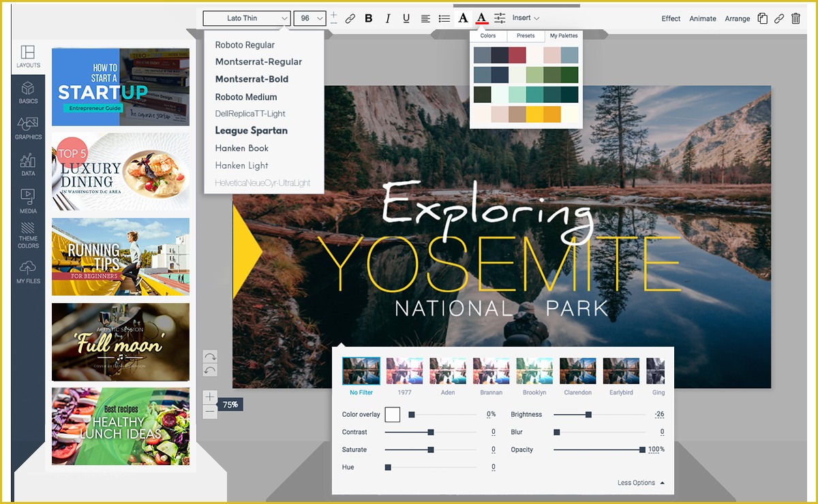Apply the 1977 photo filter
Screen dimensions: 818x504
[x=404, y=372]
